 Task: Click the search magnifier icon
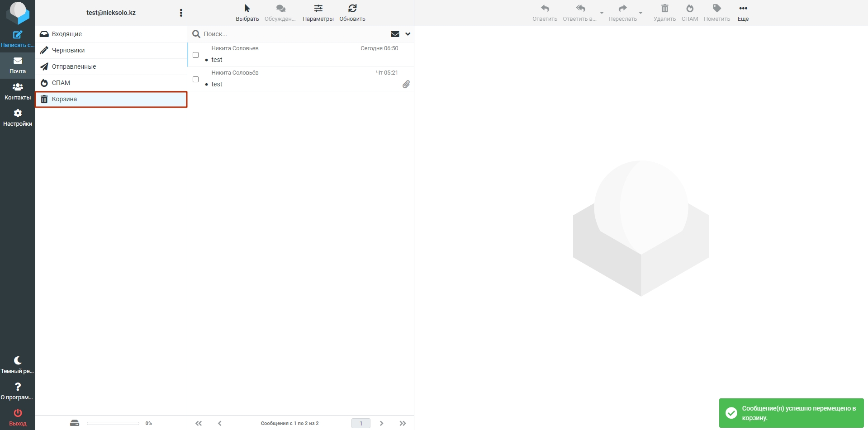[x=196, y=34]
